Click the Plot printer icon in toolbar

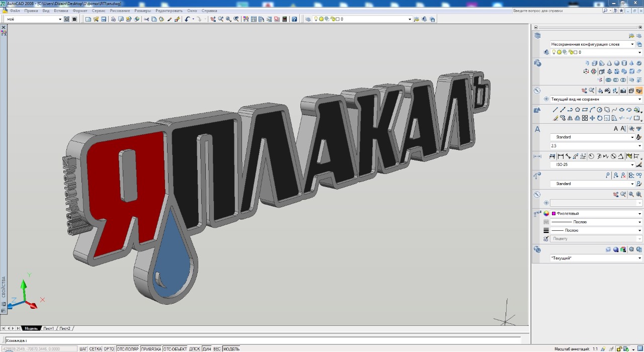tap(113, 19)
